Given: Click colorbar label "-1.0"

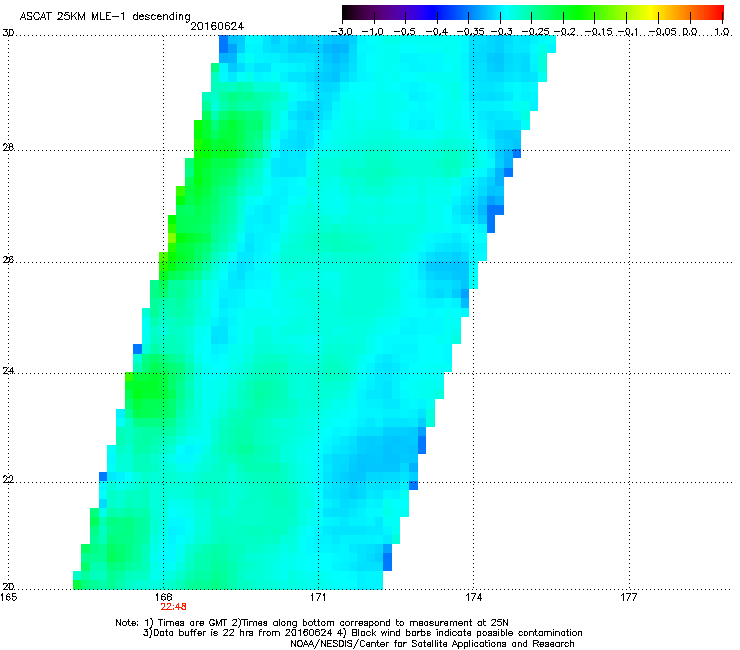Looking at the screenshot, I should pyautogui.click(x=373, y=32).
